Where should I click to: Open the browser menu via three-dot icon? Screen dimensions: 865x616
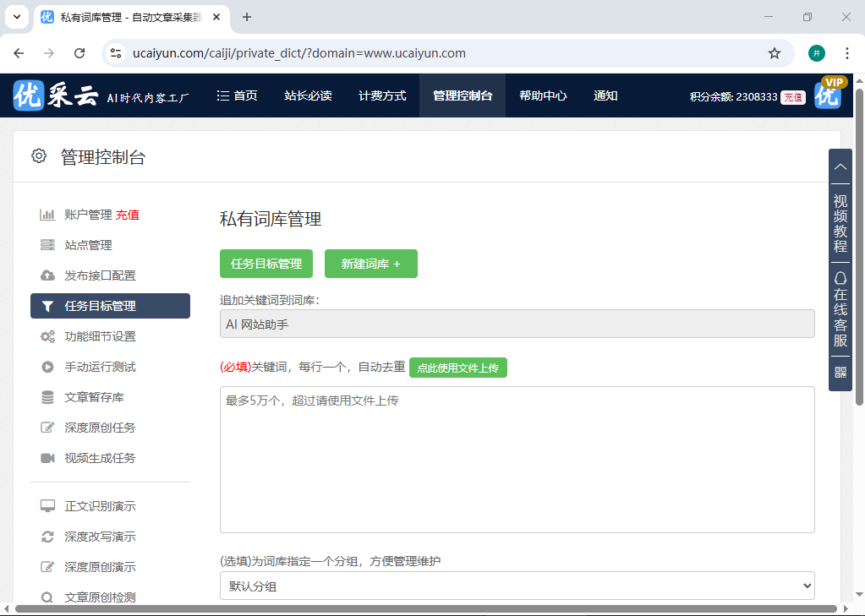[846, 52]
